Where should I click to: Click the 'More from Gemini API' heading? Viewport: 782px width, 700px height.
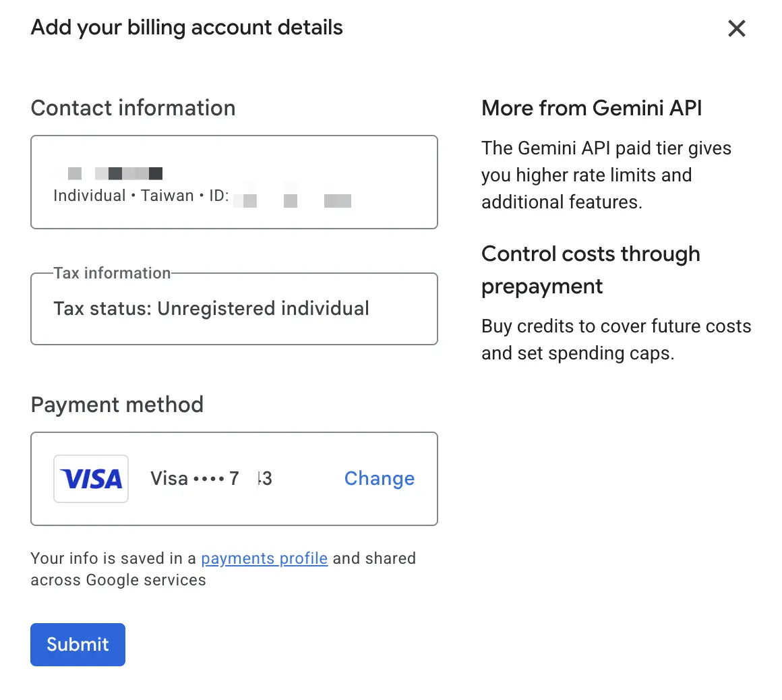pos(591,108)
